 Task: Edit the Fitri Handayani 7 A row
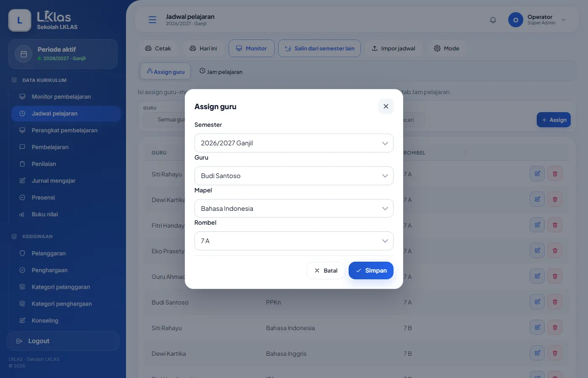(537, 225)
